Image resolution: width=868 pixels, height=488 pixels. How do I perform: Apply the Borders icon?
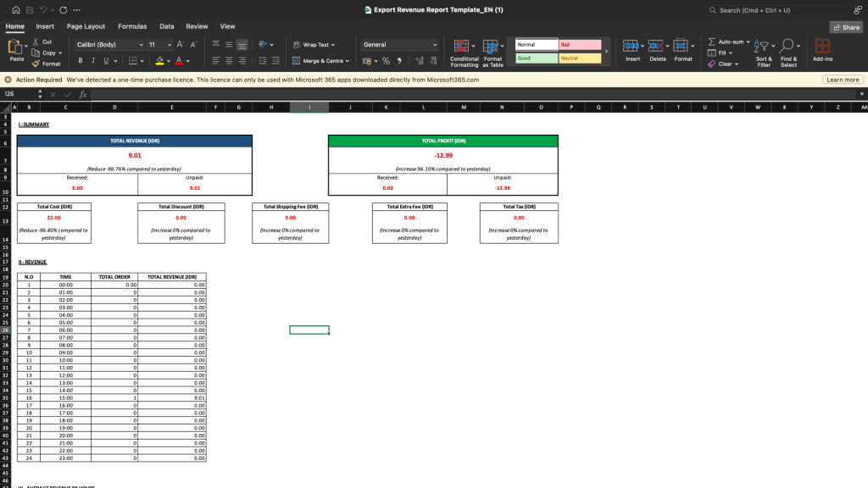133,61
